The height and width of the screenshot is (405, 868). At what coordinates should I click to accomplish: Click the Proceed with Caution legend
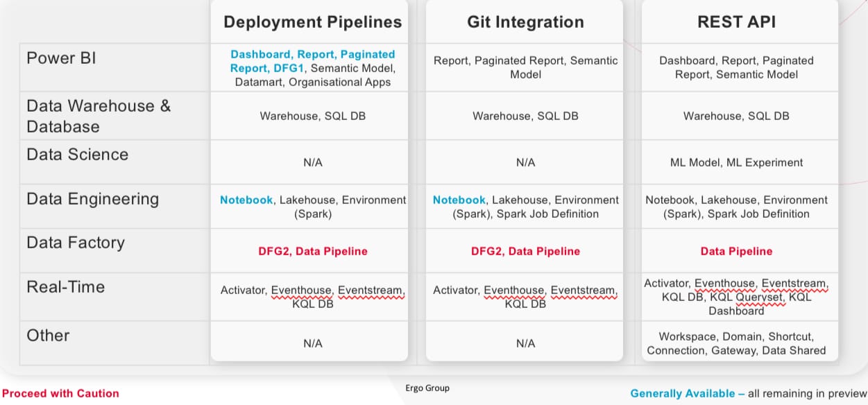click(x=60, y=393)
